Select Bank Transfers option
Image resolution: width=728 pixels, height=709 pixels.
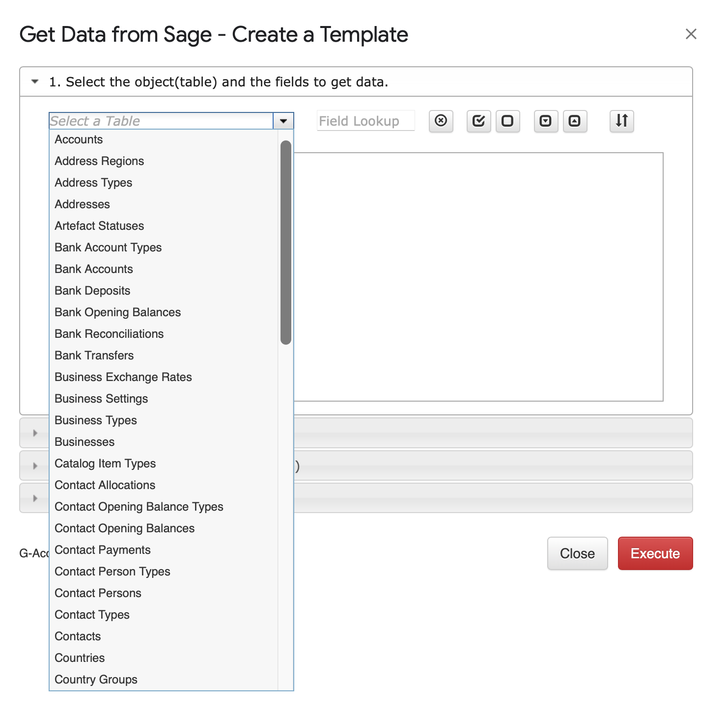point(164,355)
